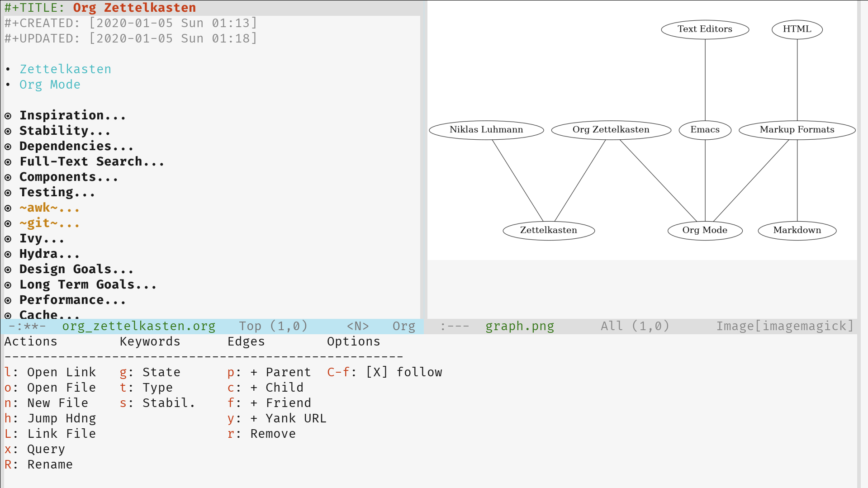Click the Text Editors graph node
The height and width of the screenshot is (488, 868).
coord(705,29)
